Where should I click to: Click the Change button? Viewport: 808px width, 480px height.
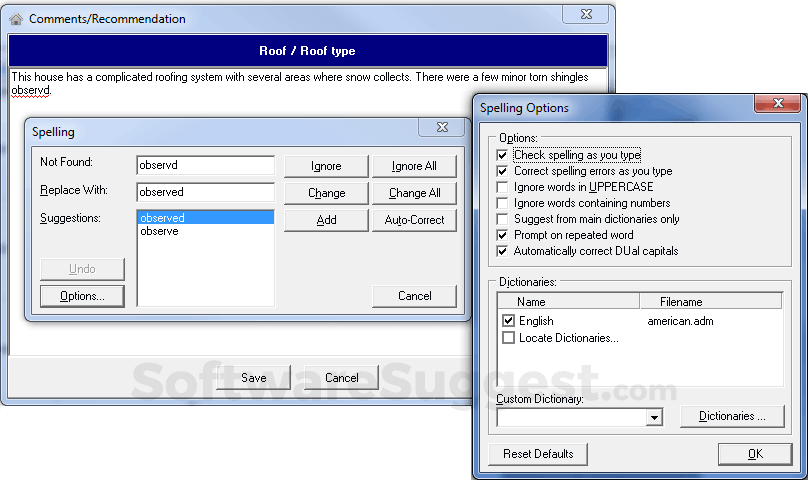tap(326, 193)
